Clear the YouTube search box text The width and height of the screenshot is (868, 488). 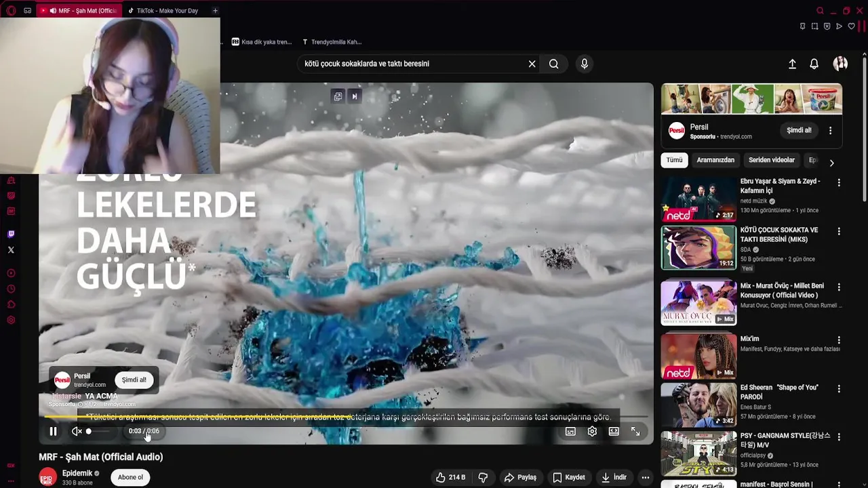pos(532,64)
